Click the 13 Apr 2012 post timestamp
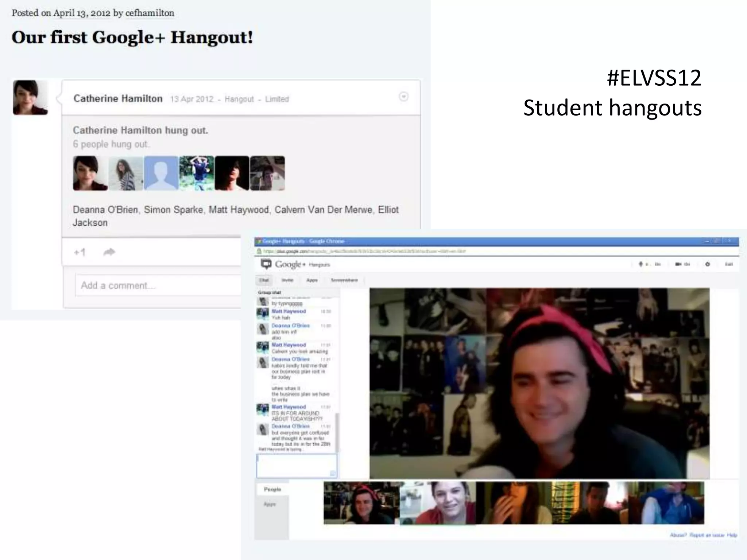The width and height of the screenshot is (747, 560). [x=192, y=99]
